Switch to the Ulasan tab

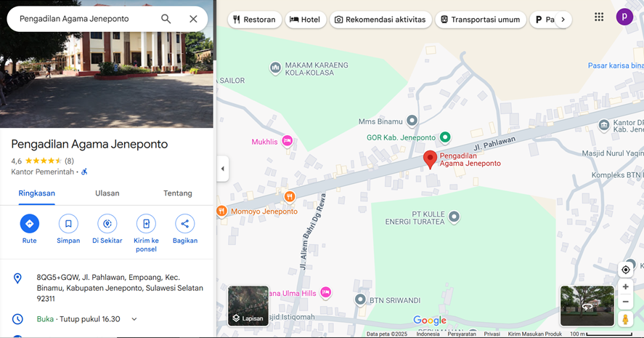[x=107, y=193]
